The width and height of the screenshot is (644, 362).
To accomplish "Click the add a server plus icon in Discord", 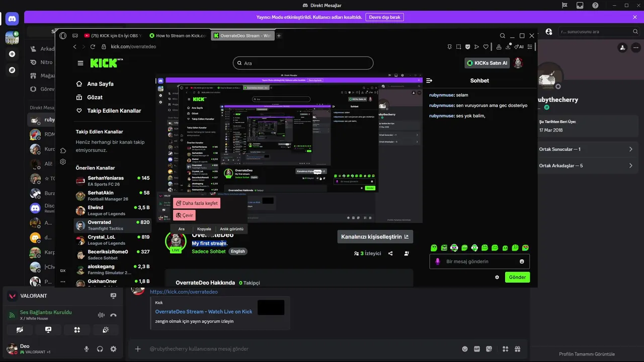I will [x=12, y=54].
